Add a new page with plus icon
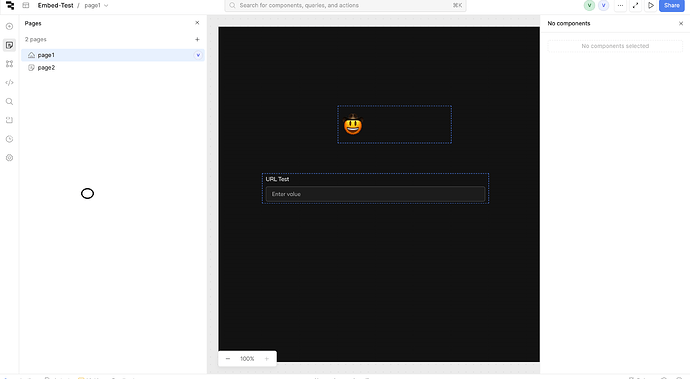 197,39
